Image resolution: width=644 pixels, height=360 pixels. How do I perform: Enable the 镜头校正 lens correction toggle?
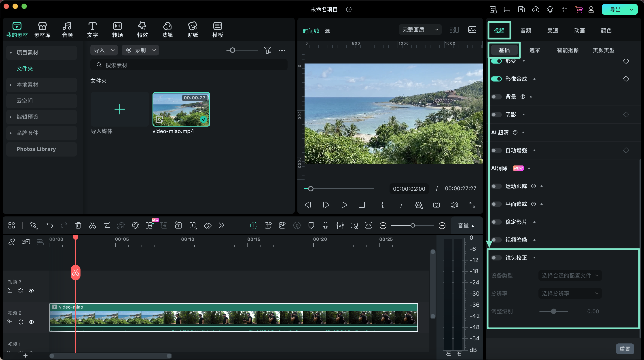[x=496, y=258]
